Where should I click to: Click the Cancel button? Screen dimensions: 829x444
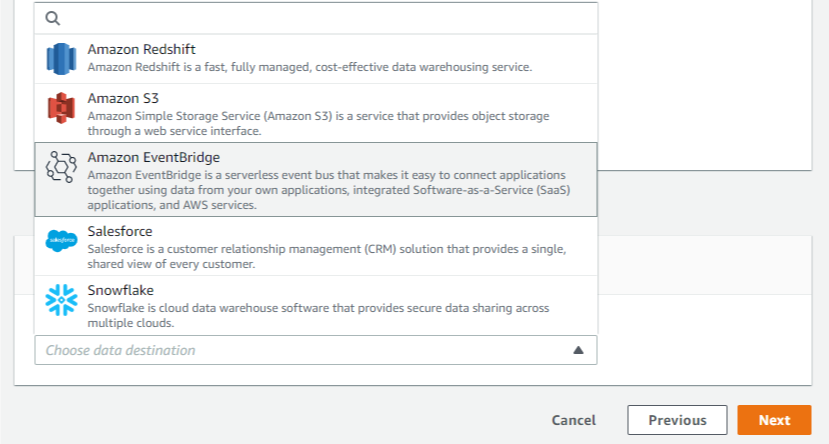(x=574, y=420)
